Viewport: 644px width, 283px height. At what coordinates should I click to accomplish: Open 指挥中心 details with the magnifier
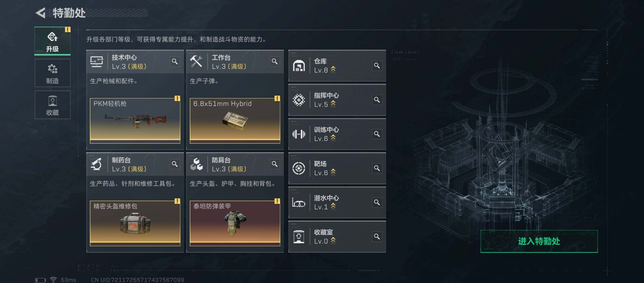(x=377, y=100)
